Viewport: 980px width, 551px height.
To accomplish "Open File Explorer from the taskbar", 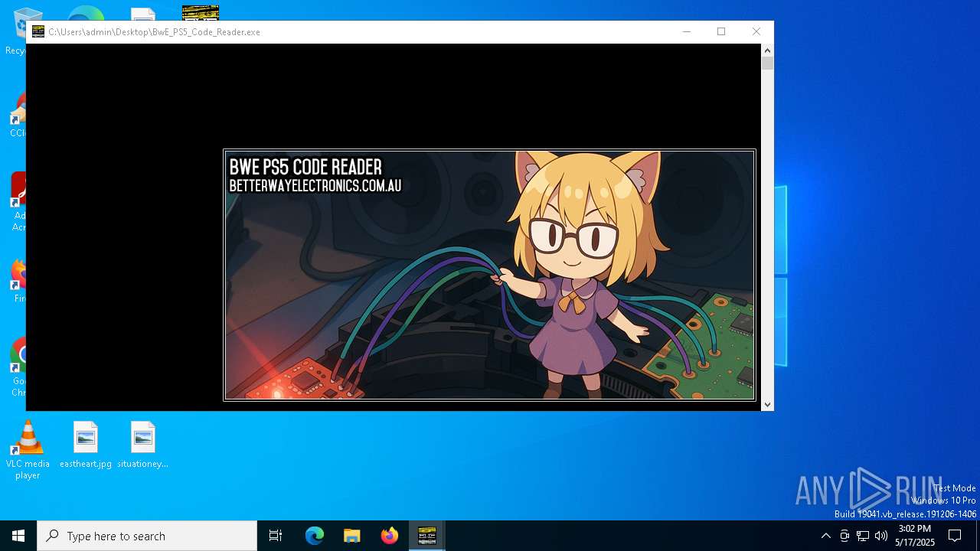I will (x=352, y=536).
